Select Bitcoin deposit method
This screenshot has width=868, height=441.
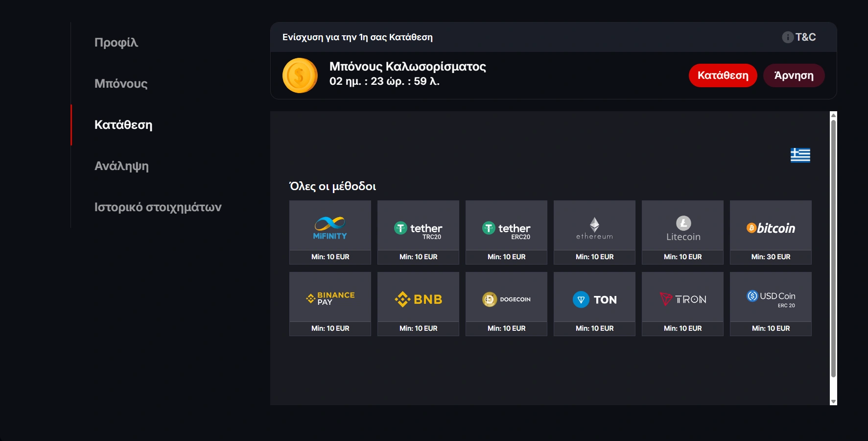(771, 232)
